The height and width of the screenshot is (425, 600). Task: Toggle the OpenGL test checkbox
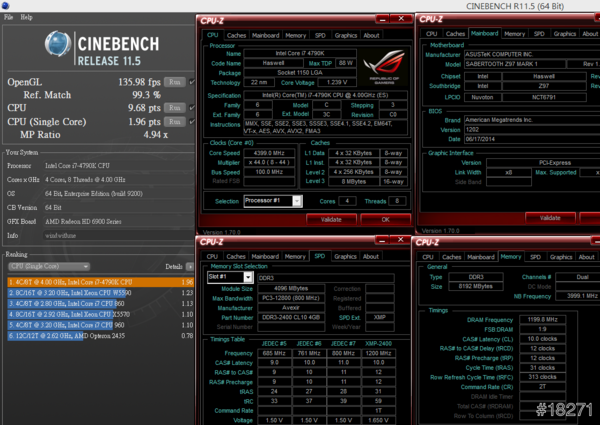(x=192, y=82)
